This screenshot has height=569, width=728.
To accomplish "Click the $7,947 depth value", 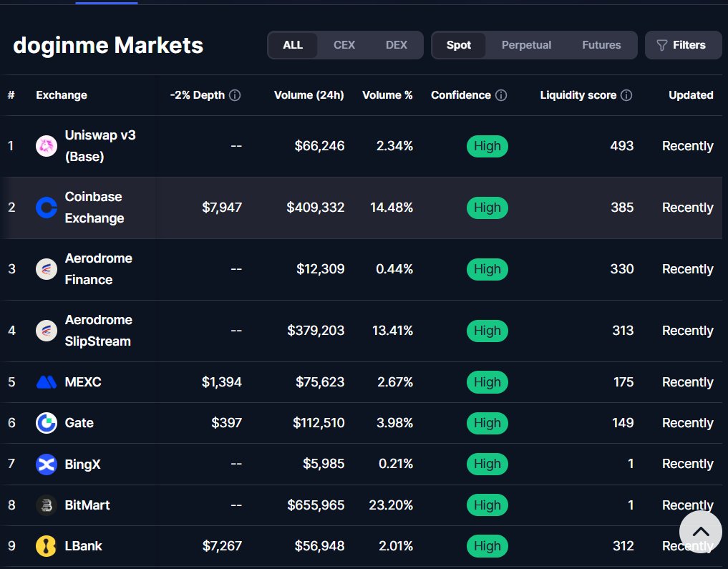I will pos(222,207).
